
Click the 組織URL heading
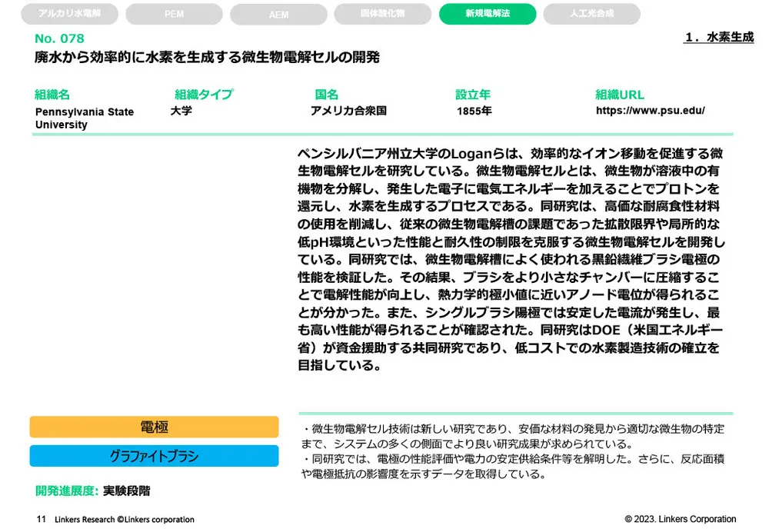pos(620,95)
